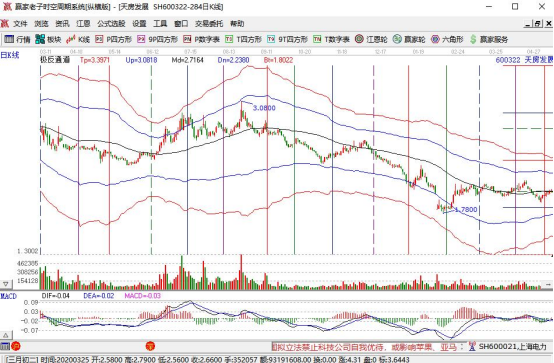This screenshot has height=363, width=554.
Task: Open the 行情 market quotes view
Action: click(18, 39)
